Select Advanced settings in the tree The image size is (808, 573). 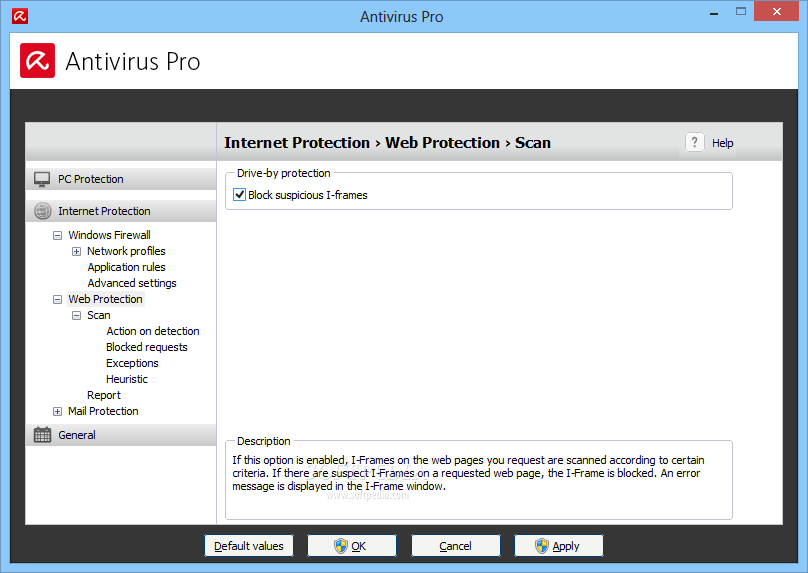(x=132, y=283)
